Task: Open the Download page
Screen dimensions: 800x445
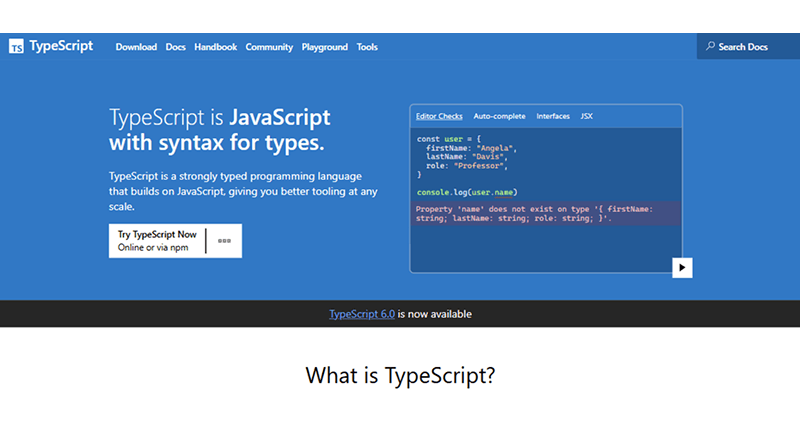Action: click(136, 47)
